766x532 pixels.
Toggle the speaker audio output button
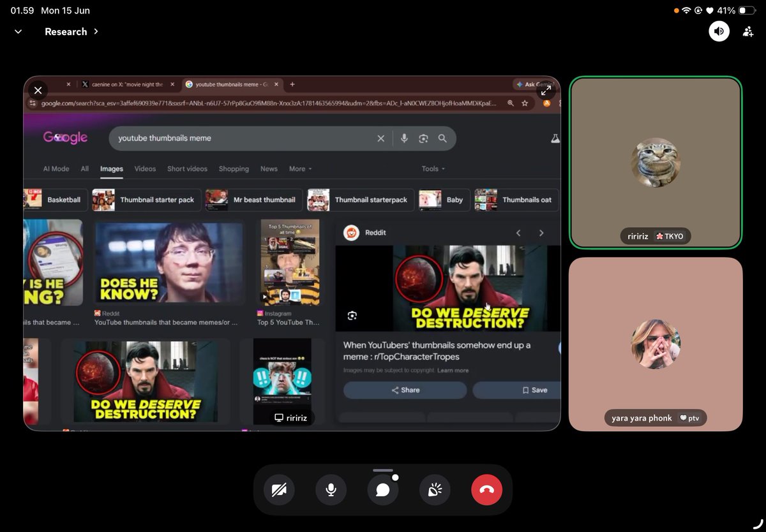pyautogui.click(x=719, y=31)
